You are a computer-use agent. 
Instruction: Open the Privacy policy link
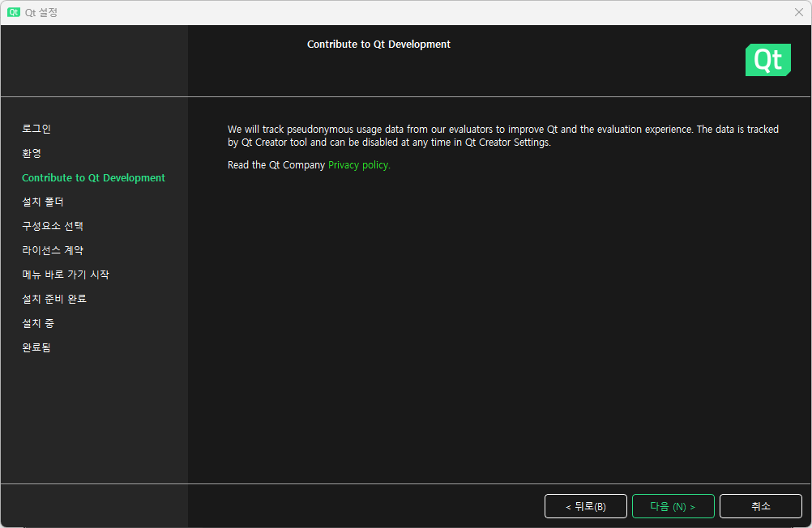pyautogui.click(x=359, y=165)
